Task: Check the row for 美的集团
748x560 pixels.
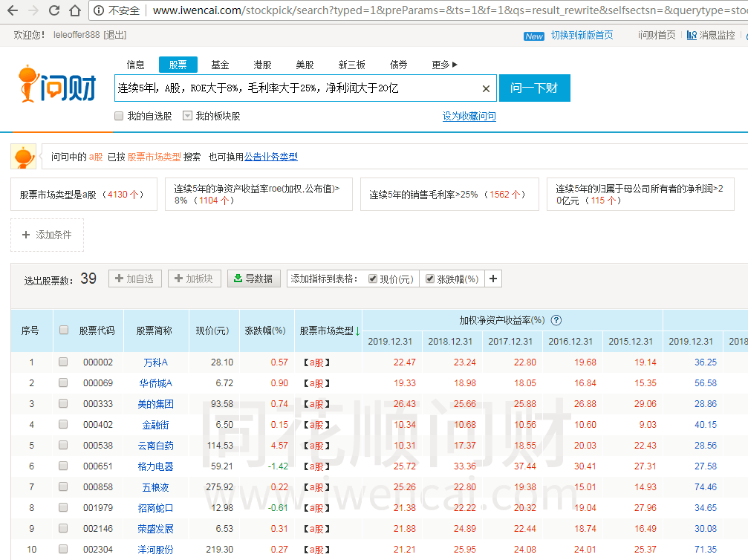Action: (63, 403)
